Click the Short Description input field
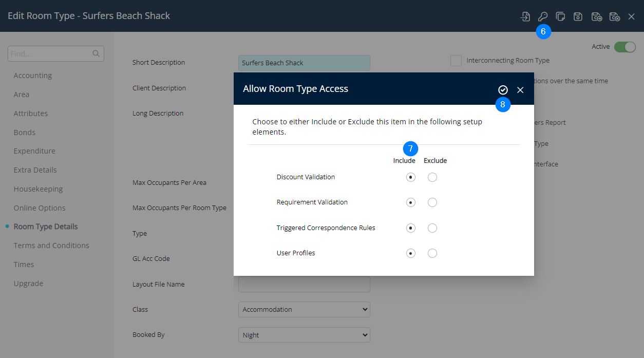644x358 pixels. 304,63
